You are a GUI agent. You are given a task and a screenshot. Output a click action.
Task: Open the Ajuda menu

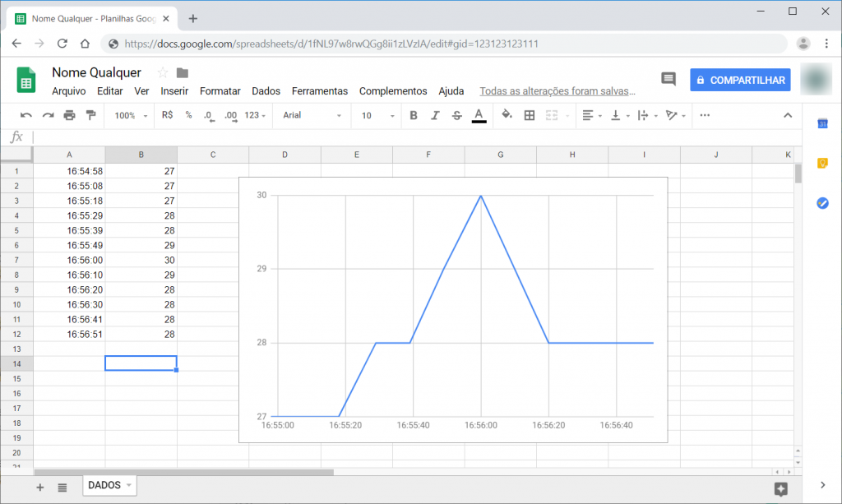coord(451,91)
